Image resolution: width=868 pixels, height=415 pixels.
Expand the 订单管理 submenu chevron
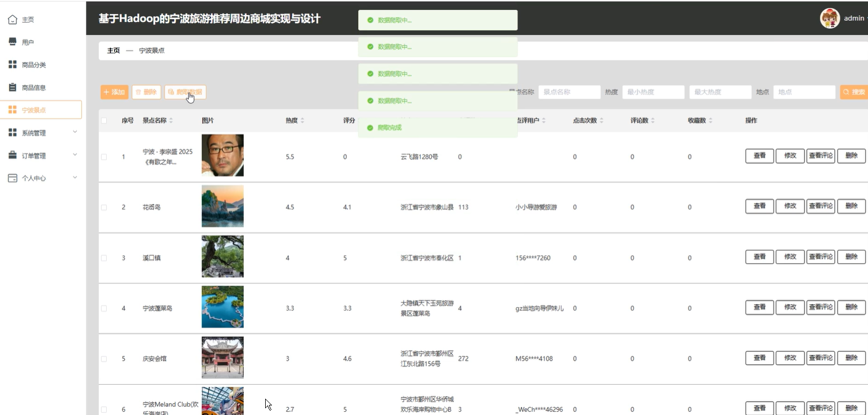click(x=75, y=154)
